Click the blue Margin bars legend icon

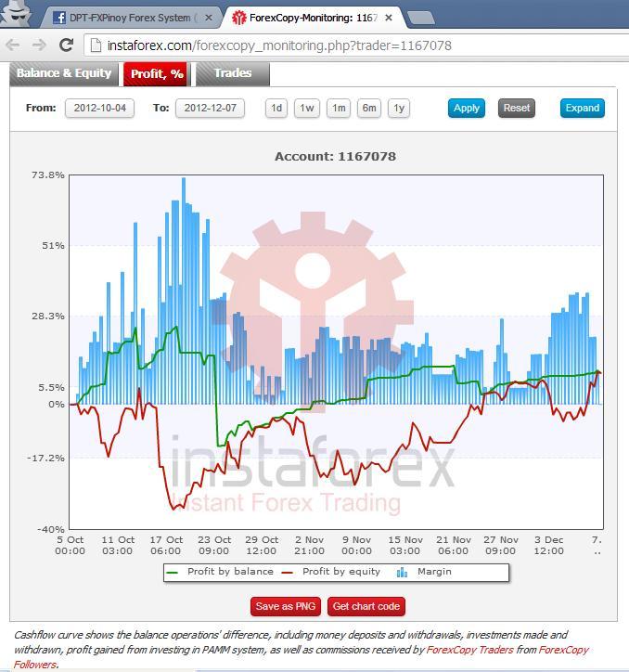[402, 572]
